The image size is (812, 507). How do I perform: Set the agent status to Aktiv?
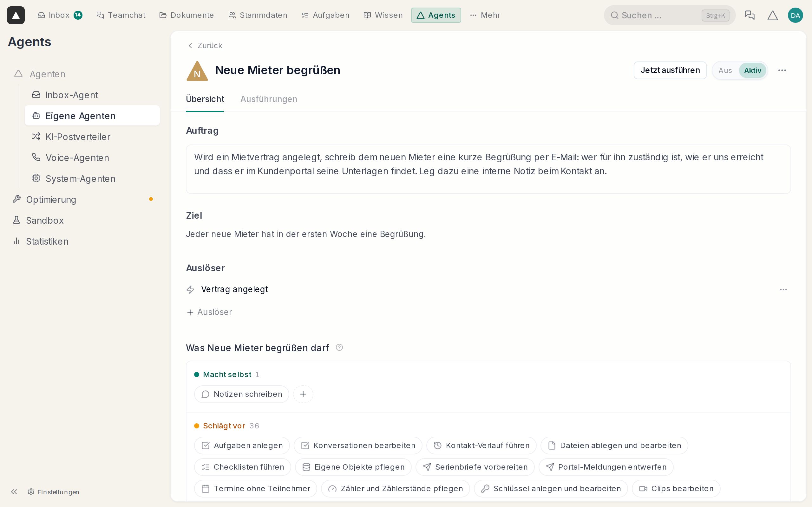tap(752, 70)
